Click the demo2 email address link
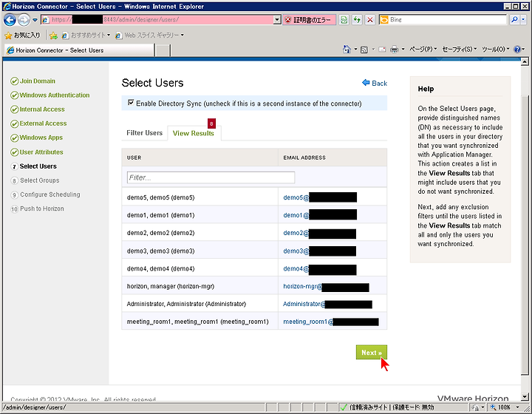 click(x=296, y=233)
